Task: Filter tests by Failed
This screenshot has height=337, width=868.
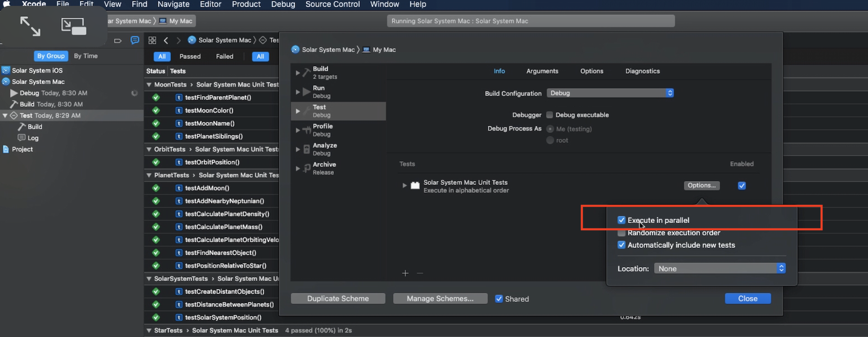Action: point(224,56)
